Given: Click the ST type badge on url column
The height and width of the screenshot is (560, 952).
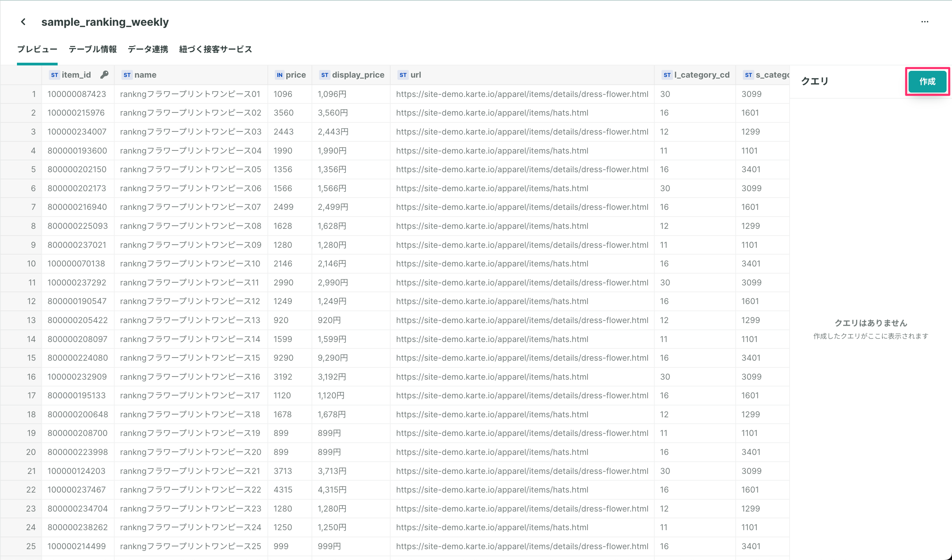Looking at the screenshot, I should tap(403, 75).
